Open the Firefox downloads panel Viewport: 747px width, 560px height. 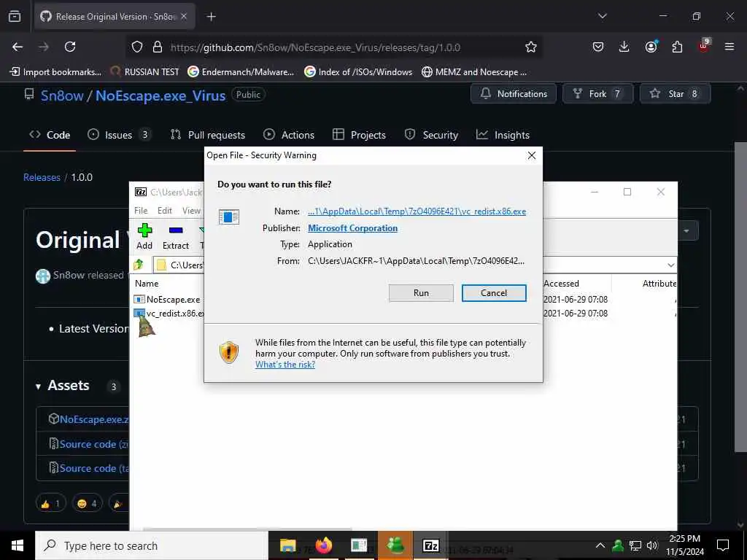click(x=624, y=47)
